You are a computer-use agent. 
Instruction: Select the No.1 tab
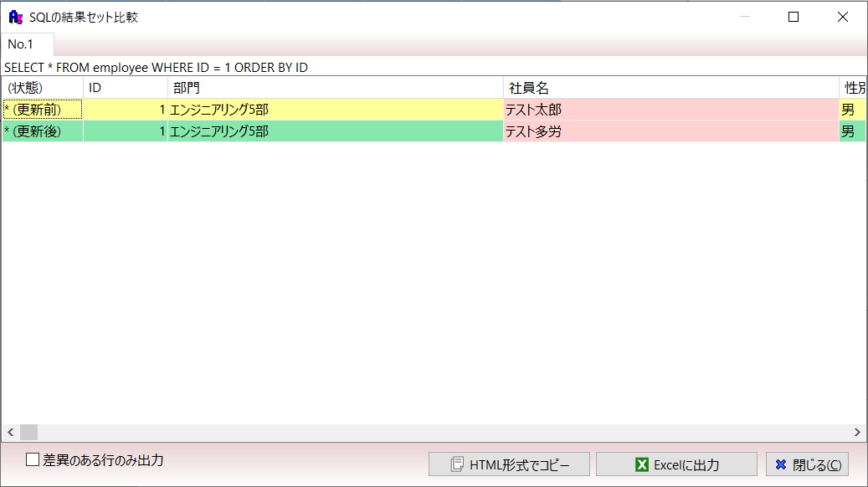[x=21, y=44]
